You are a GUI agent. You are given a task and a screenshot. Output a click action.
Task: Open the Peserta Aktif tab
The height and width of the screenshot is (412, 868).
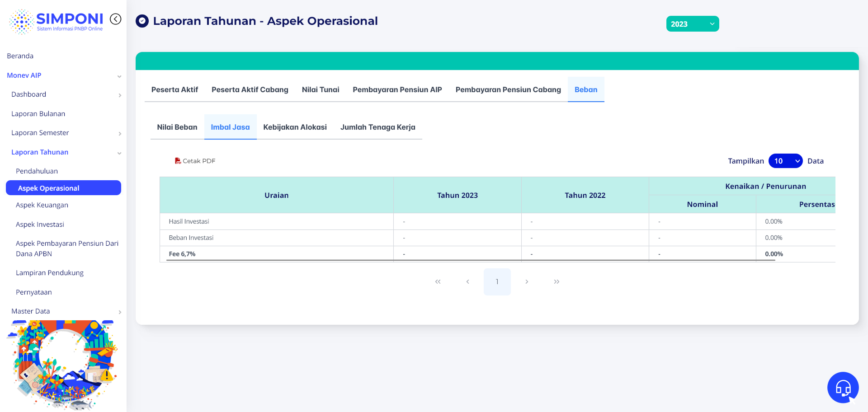coord(175,89)
